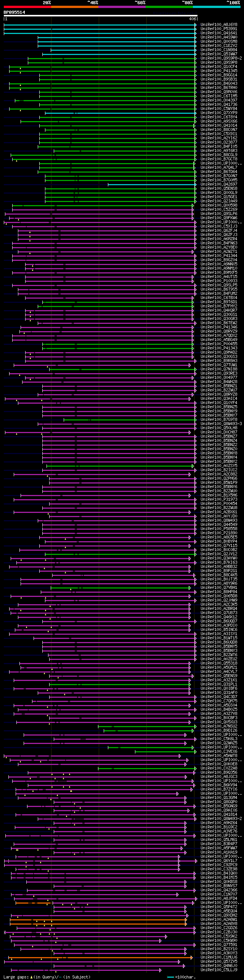Select the query ID BP095514
Viewport: 244px width, 980px height.
[x=14, y=12]
